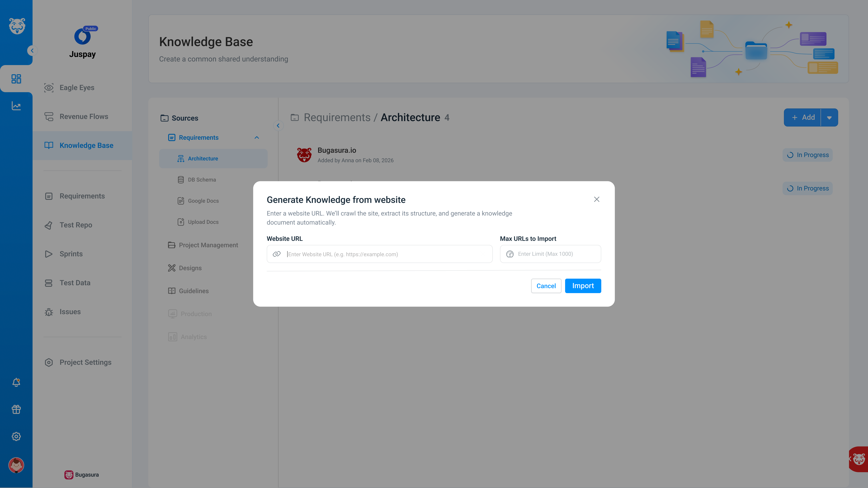Image resolution: width=868 pixels, height=488 pixels.
Task: Click the dashboard grid icon in left rail
Action: coord(16,79)
